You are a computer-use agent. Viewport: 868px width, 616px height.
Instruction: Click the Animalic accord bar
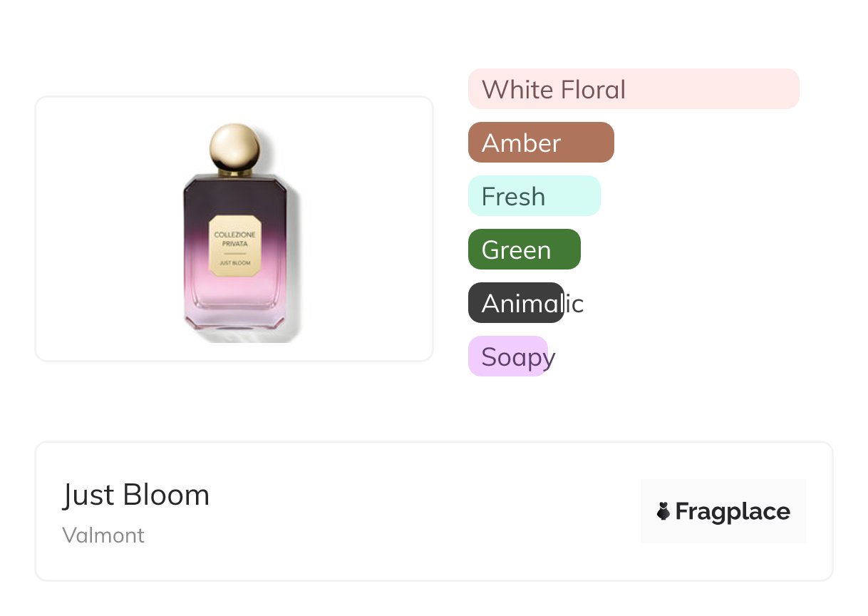516,303
